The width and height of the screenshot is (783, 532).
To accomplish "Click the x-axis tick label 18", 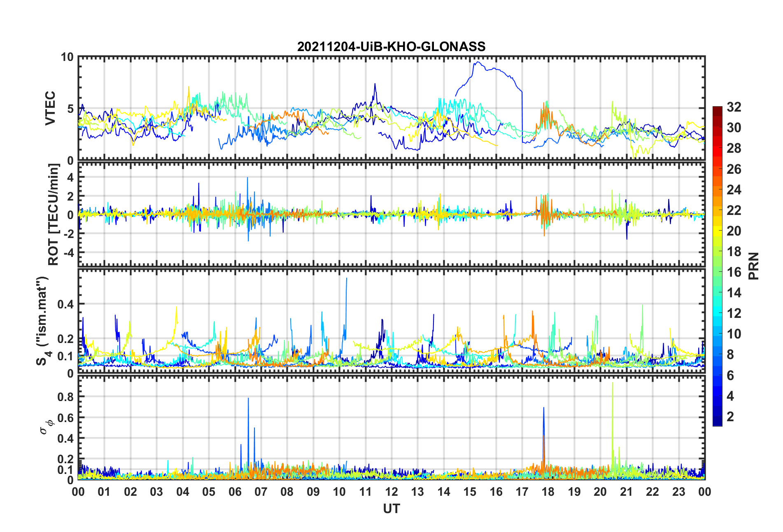I will pyautogui.click(x=548, y=492).
